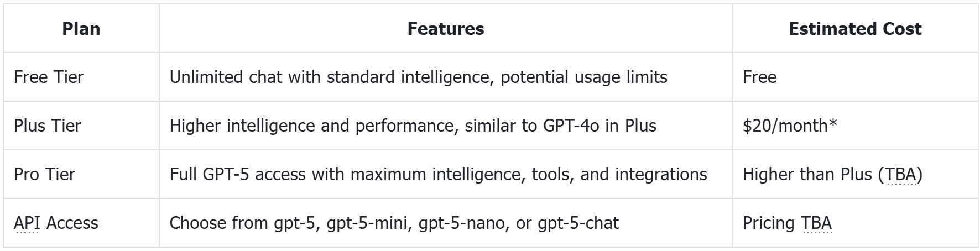Select the Free Tier plan cell
This screenshot has height=251, width=980.
pyautogui.click(x=49, y=77)
